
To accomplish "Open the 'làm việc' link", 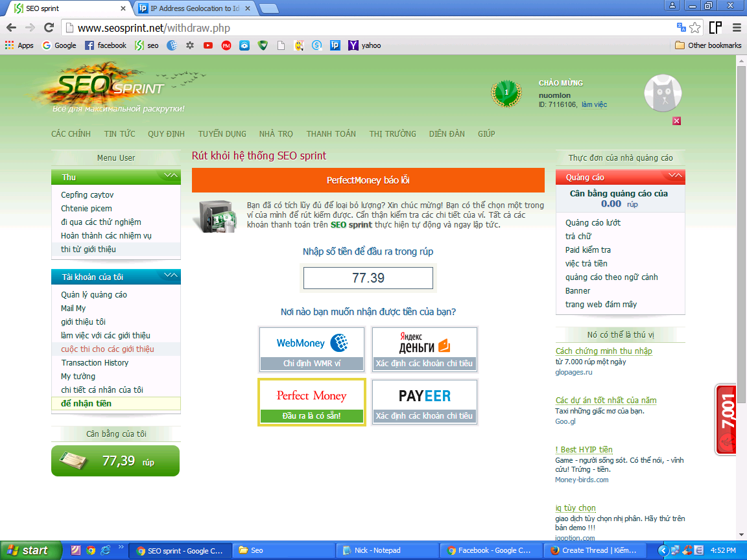I will (x=594, y=104).
